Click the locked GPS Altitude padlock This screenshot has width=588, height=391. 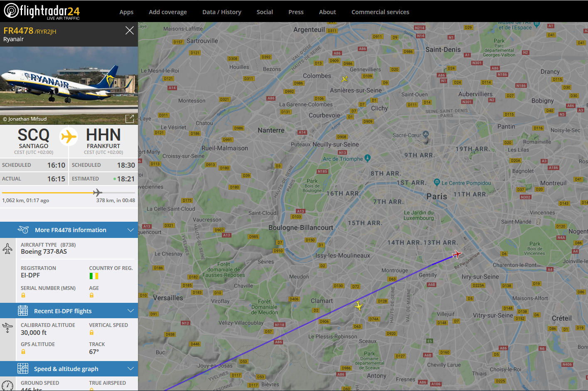click(x=23, y=352)
